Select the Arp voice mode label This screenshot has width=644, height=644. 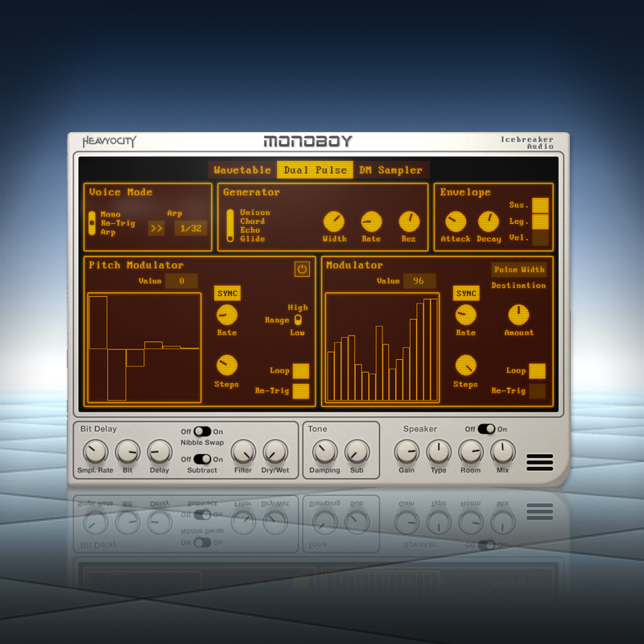coord(108,232)
